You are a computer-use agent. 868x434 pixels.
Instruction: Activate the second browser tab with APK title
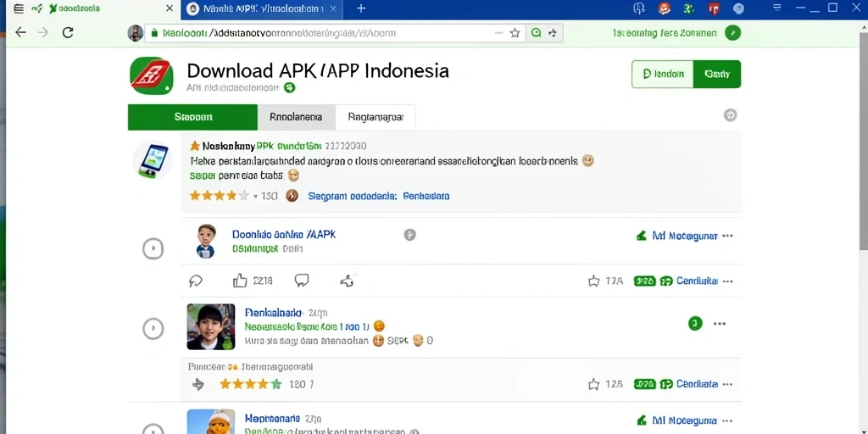(262, 8)
